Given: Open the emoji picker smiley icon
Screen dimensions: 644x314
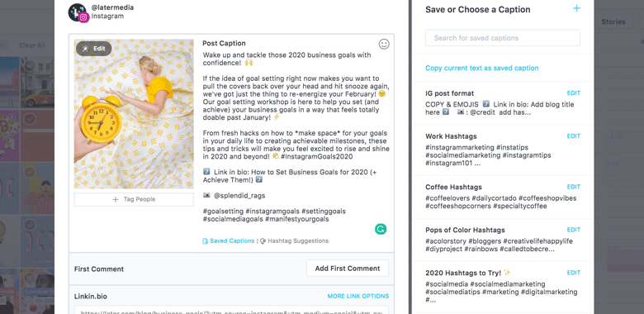Looking at the screenshot, I should 384,44.
